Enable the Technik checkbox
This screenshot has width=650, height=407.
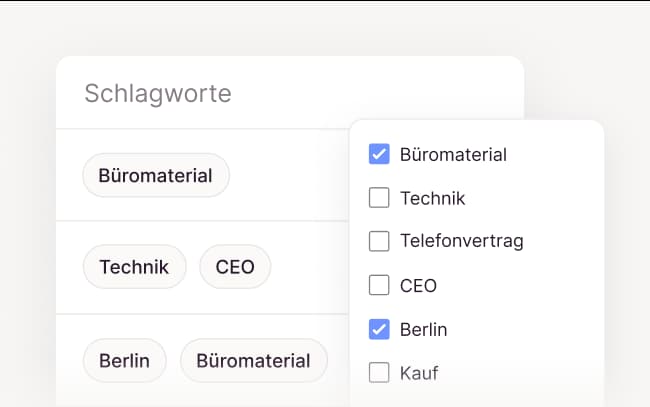[379, 198]
